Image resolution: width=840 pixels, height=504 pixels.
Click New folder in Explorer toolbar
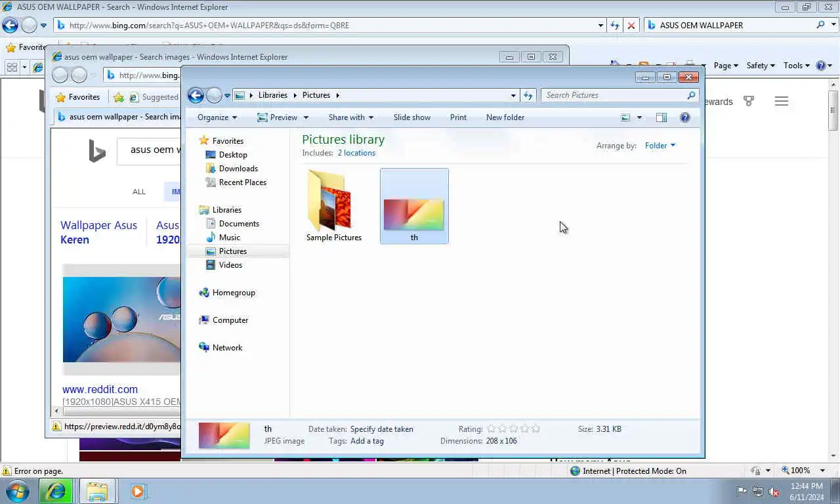click(x=505, y=117)
